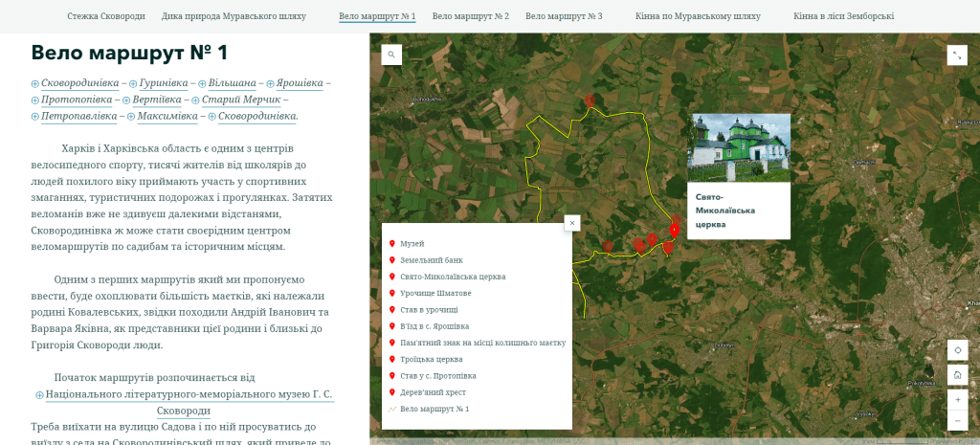Open the Стежка Сковороди tab

pyautogui.click(x=106, y=16)
